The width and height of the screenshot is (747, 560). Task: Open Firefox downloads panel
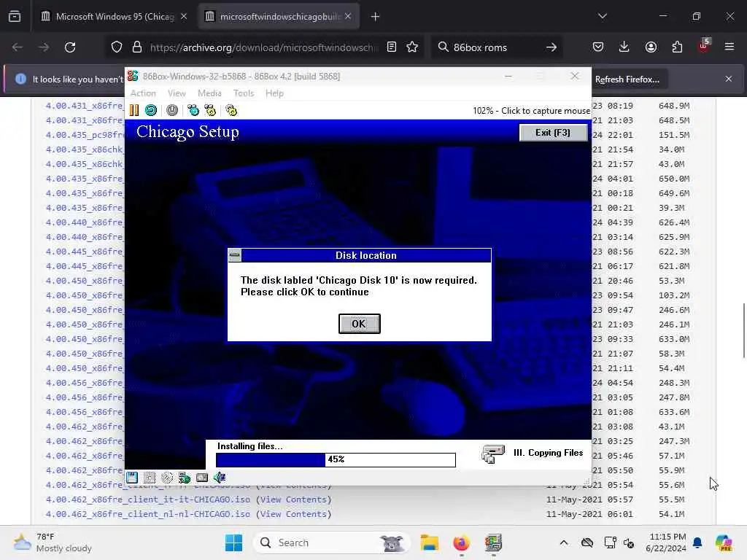[x=624, y=47]
